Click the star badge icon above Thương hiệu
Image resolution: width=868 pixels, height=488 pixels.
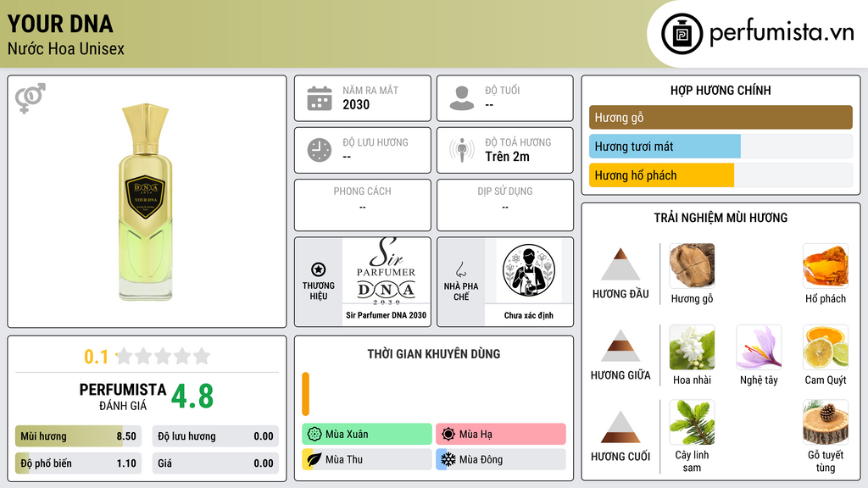pyautogui.click(x=319, y=269)
